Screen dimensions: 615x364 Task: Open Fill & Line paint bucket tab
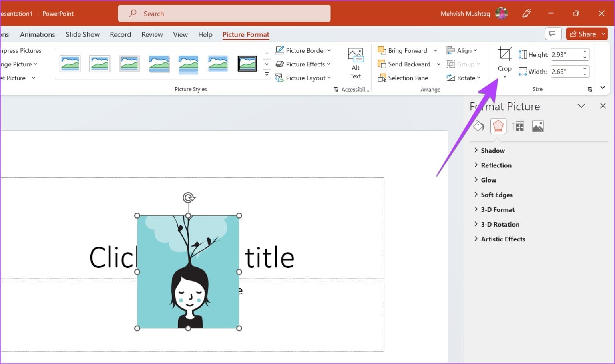coord(478,126)
